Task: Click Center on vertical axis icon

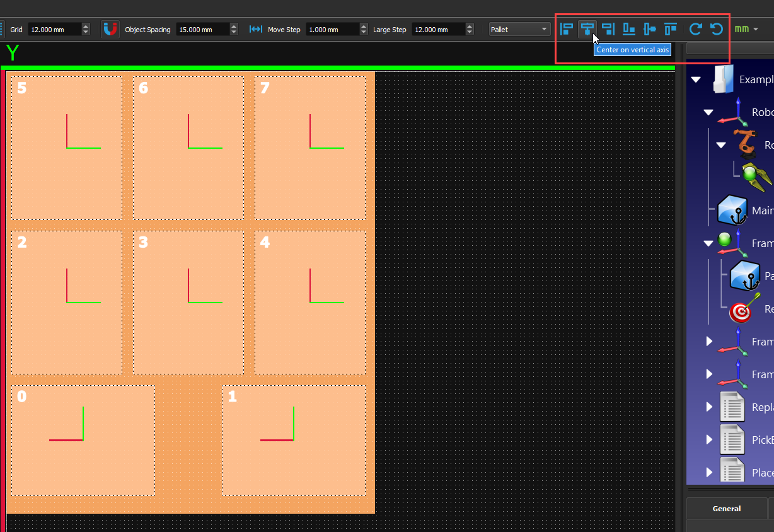Action: coord(587,29)
